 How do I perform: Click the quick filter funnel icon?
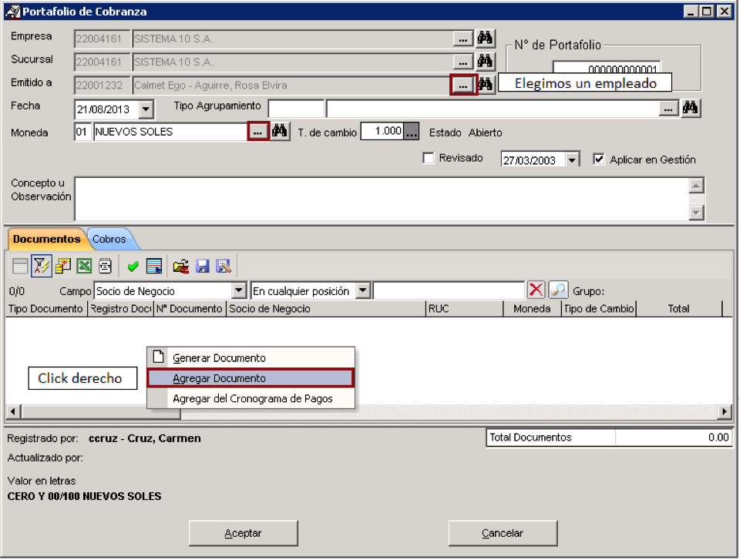point(41,266)
